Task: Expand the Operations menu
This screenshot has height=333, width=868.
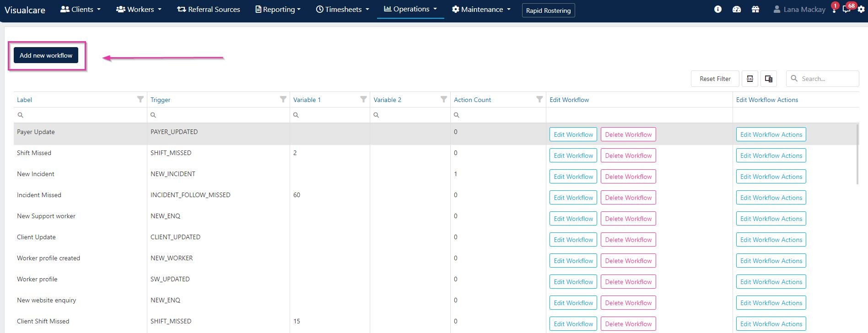Action: tap(410, 9)
